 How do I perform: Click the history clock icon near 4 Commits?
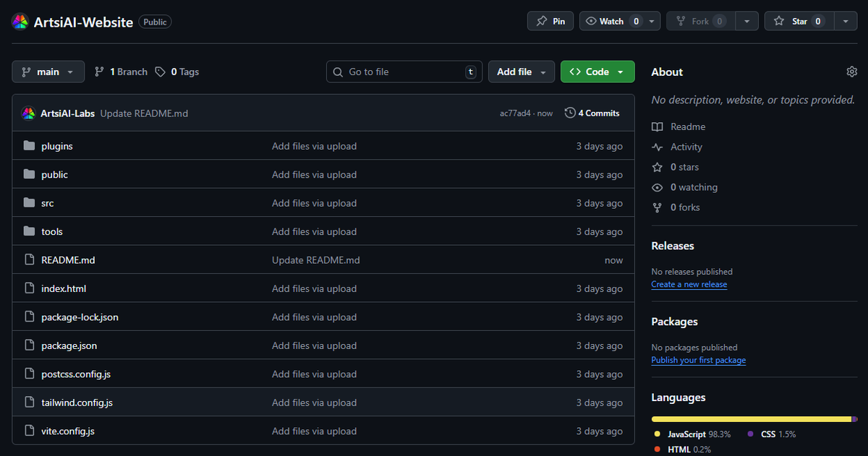570,113
